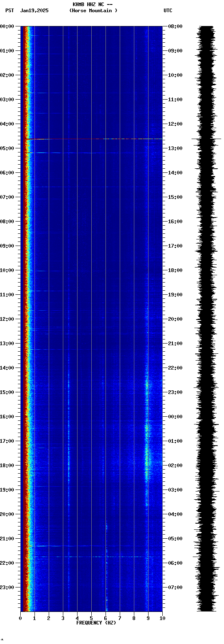Click the 00:00 PST time label
Viewport: 224px width, 644px height.
tap(7, 26)
